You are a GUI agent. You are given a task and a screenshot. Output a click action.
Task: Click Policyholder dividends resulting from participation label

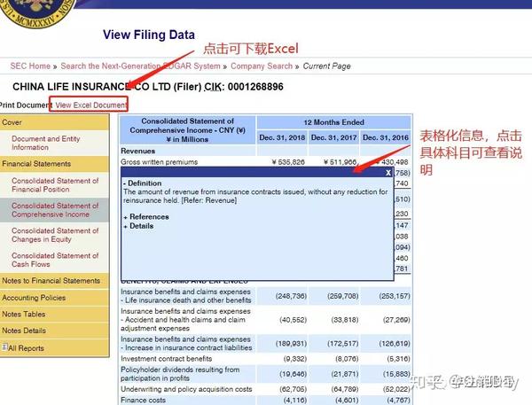point(180,374)
